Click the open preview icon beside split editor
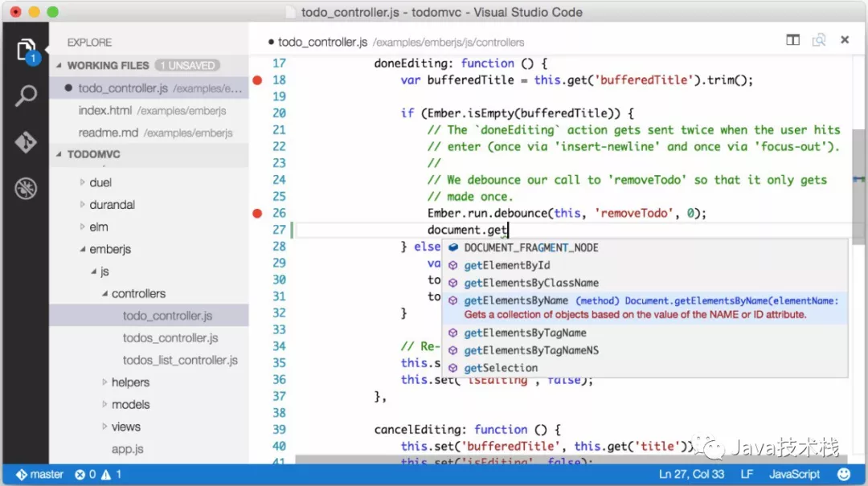Screen dimensions: 868x486 point(819,40)
